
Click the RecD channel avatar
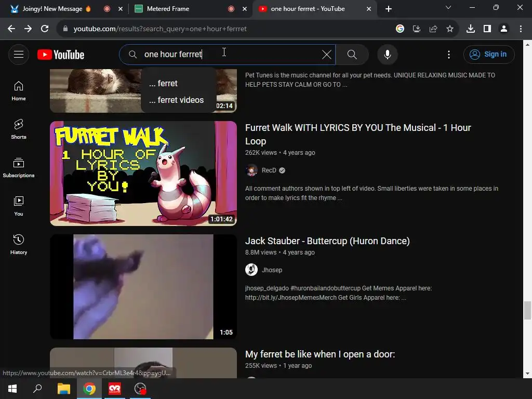[x=251, y=170]
